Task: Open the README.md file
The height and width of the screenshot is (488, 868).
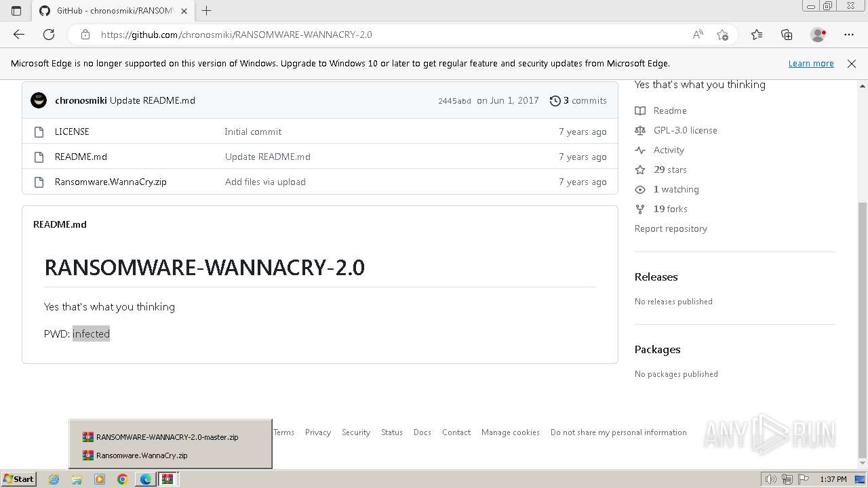Action: pos(81,157)
